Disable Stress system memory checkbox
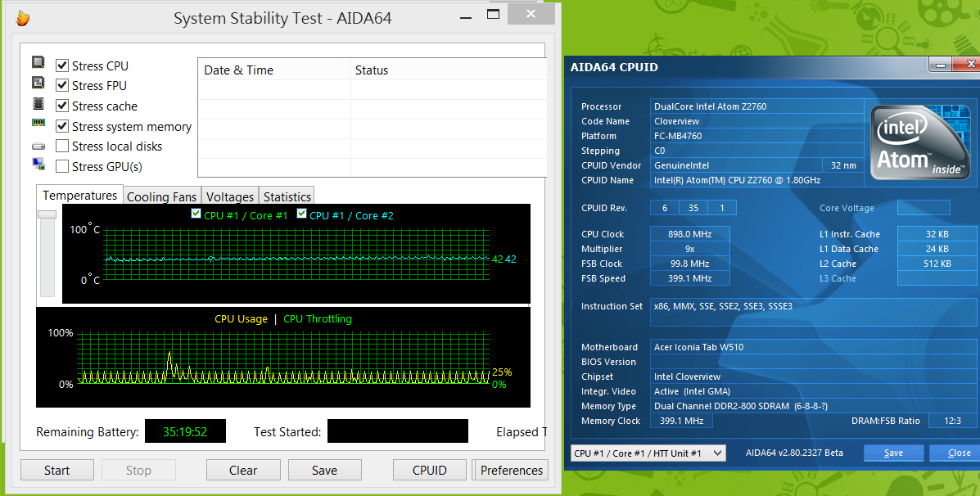980x496 pixels. click(62, 126)
